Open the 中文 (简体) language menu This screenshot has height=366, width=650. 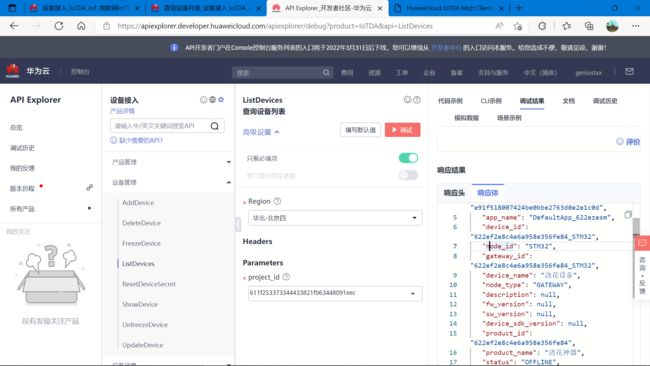[x=540, y=73]
